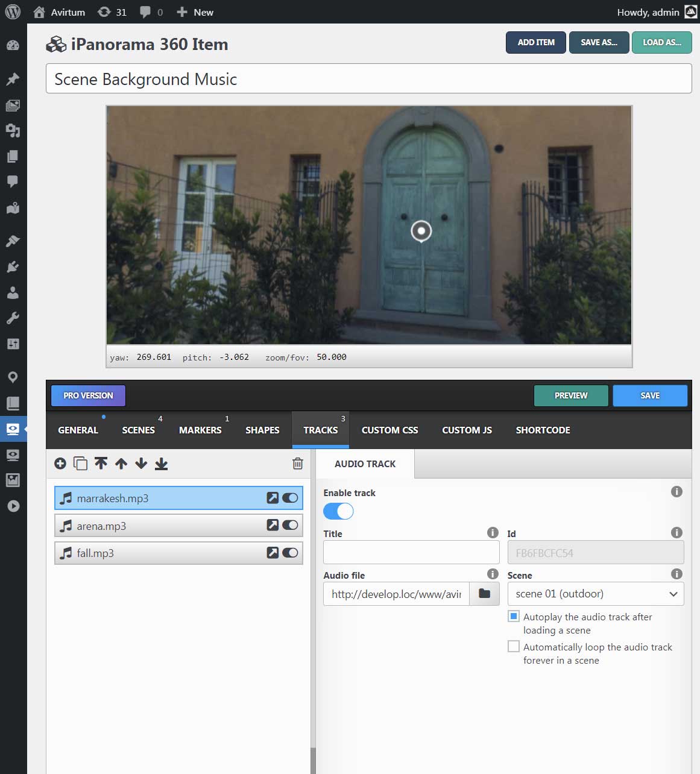Screen dimensions: 700x774
Task: Show info for the Scene dropdown
Action: click(x=676, y=574)
